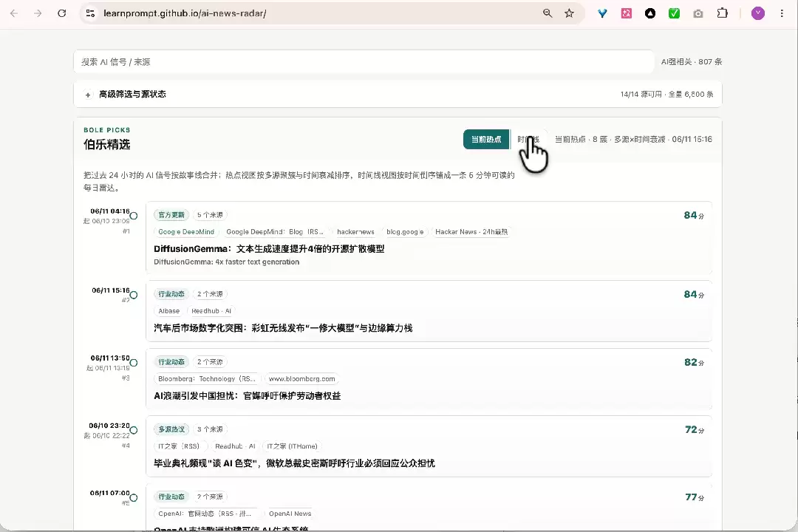The width and height of the screenshot is (798, 532).
Task: Click the 72 分 score
Action: (695, 430)
